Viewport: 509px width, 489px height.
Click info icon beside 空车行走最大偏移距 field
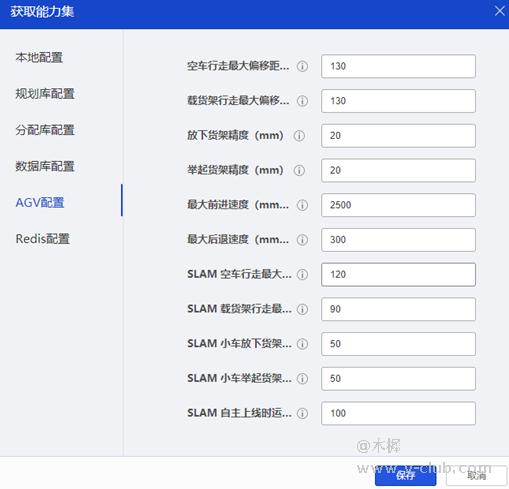coord(302,66)
